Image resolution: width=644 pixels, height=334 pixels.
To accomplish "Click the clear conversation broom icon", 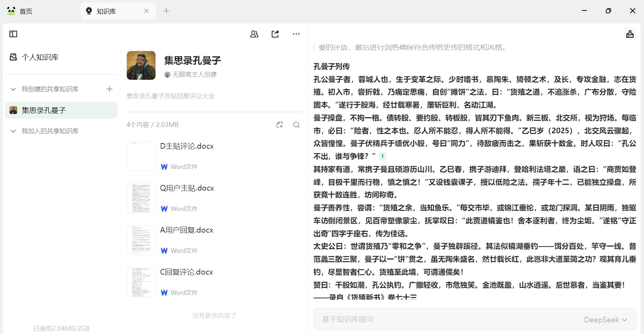I will pyautogui.click(x=630, y=34).
